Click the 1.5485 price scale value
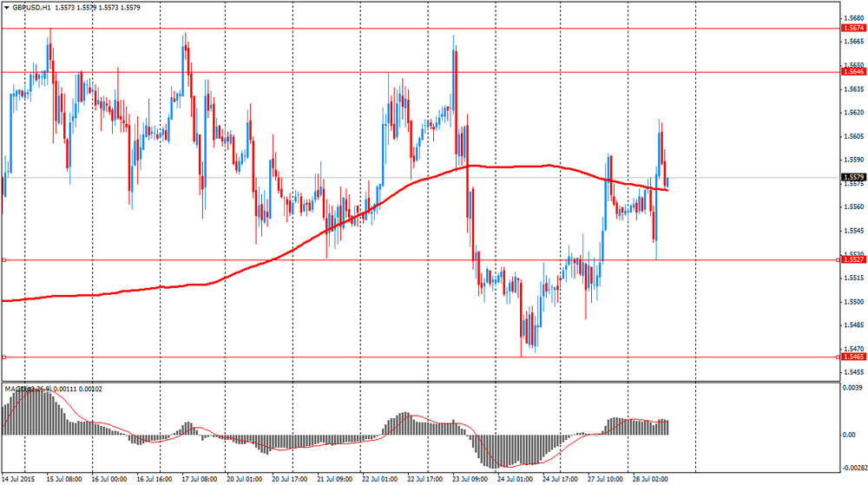Image resolution: width=868 pixels, height=485 pixels. click(853, 325)
